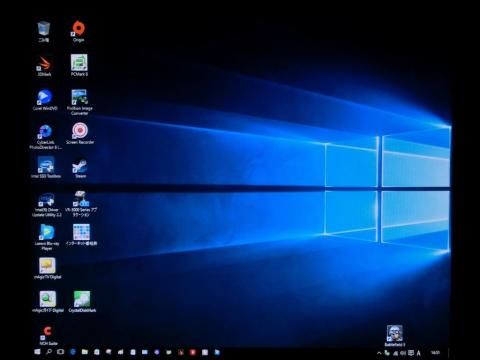Open the VR-5000 Series application shortcut
This screenshot has height=360, width=480.
pyautogui.click(x=81, y=204)
